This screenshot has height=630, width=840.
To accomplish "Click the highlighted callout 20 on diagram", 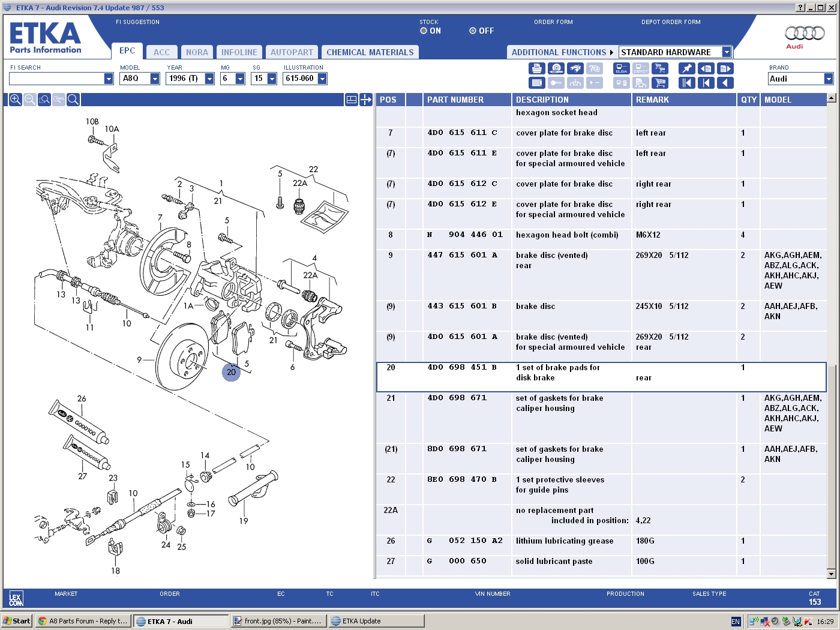I will (231, 372).
